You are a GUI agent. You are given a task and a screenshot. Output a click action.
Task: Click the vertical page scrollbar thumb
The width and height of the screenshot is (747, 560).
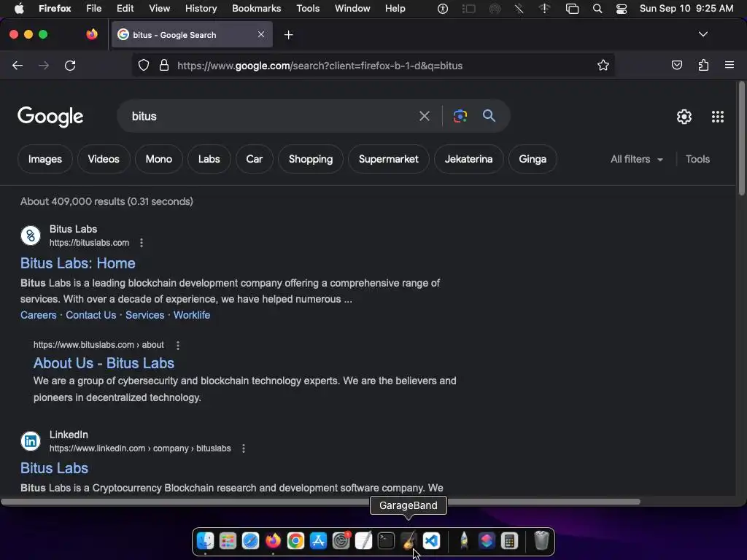741,138
